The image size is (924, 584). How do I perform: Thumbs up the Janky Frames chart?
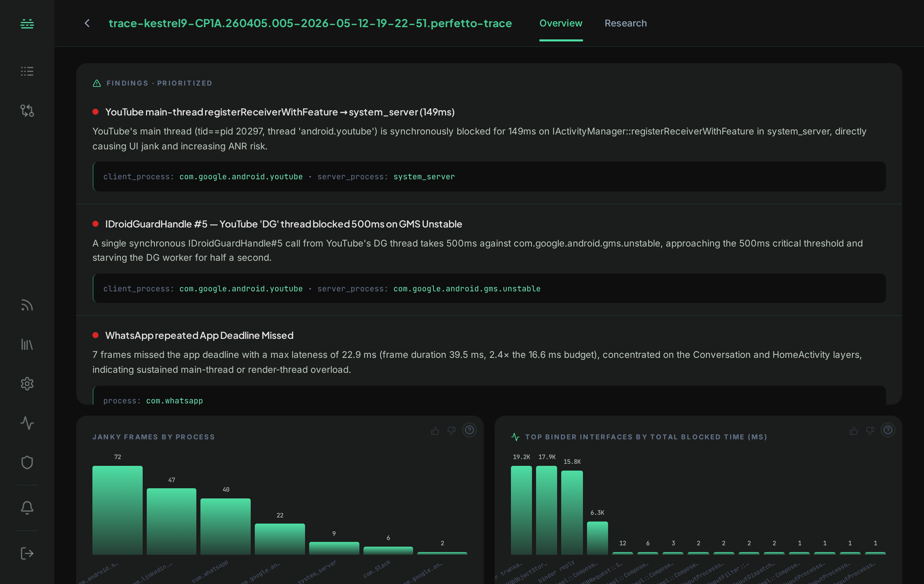pyautogui.click(x=435, y=431)
